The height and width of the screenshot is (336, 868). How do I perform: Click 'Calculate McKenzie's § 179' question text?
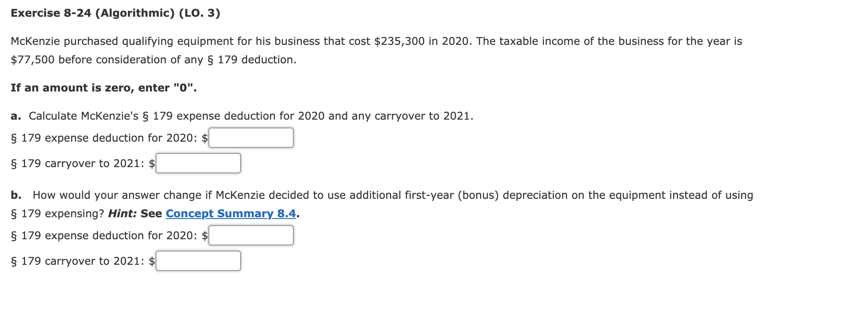(x=251, y=116)
